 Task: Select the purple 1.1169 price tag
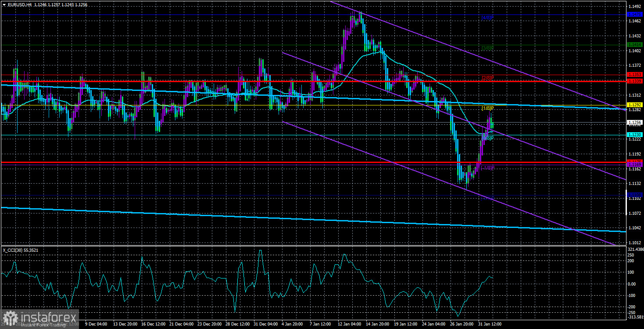point(635,164)
